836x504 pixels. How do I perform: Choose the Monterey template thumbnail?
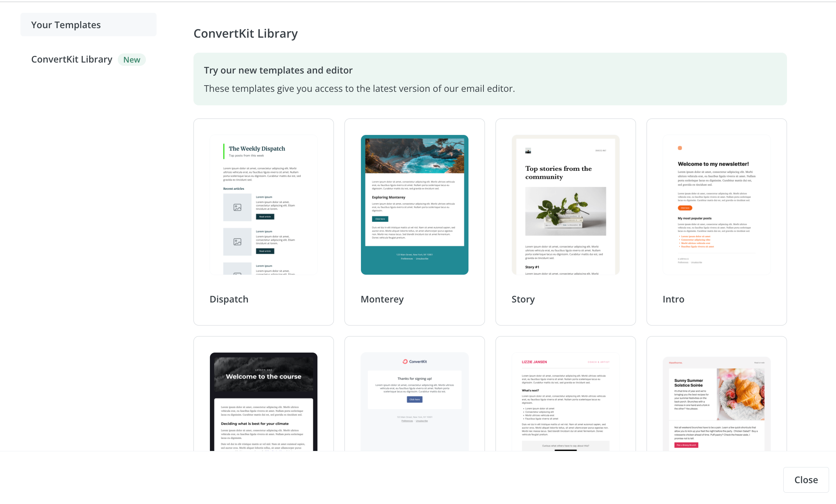[x=414, y=205]
